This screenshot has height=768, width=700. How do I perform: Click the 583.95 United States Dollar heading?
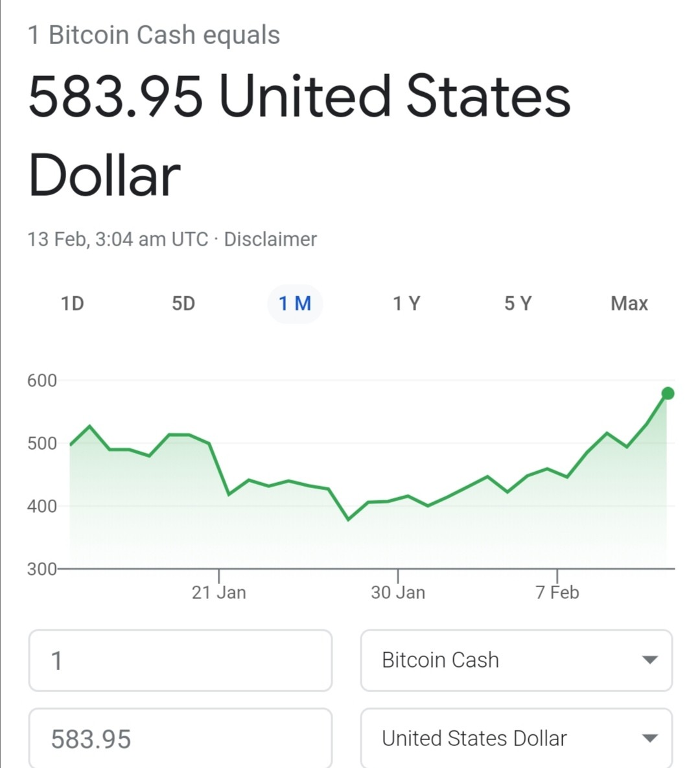(x=300, y=135)
